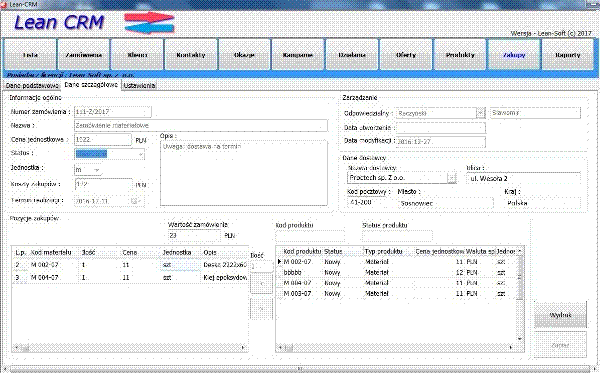Click the move-left arrow button under Ilość
Screen dimensions: 600x373
(x=262, y=284)
